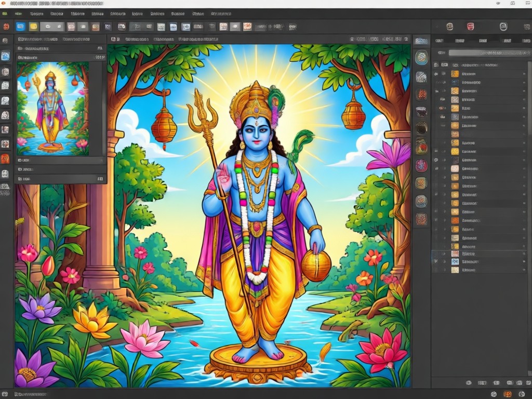The height and width of the screenshot is (399, 532).
Task: Pick the magenta swatch in the vertical strip
Action: coord(421,166)
